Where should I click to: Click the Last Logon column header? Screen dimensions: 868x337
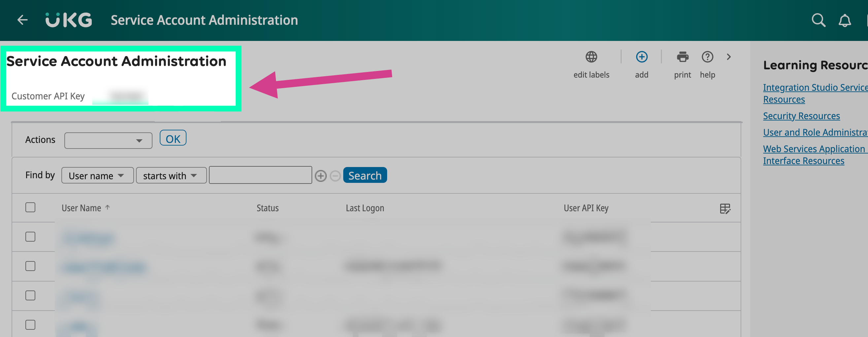click(365, 208)
